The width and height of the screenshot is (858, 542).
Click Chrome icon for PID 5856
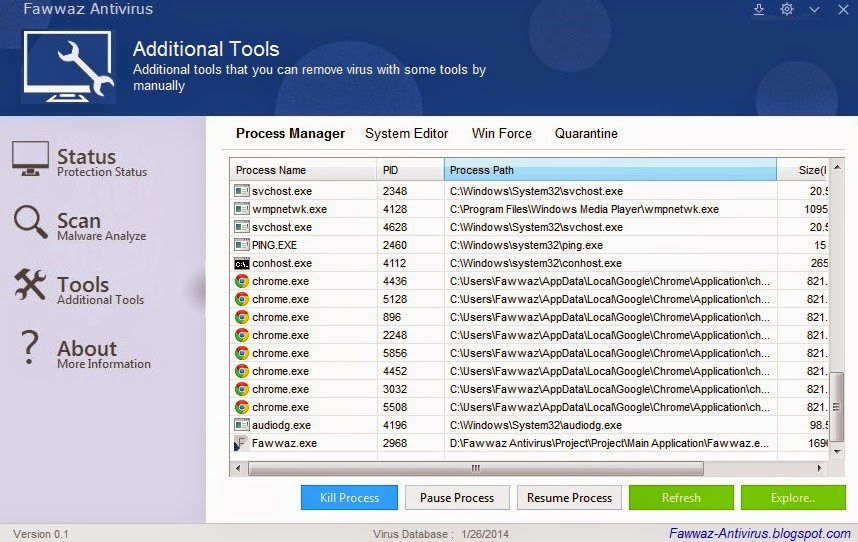pos(242,353)
